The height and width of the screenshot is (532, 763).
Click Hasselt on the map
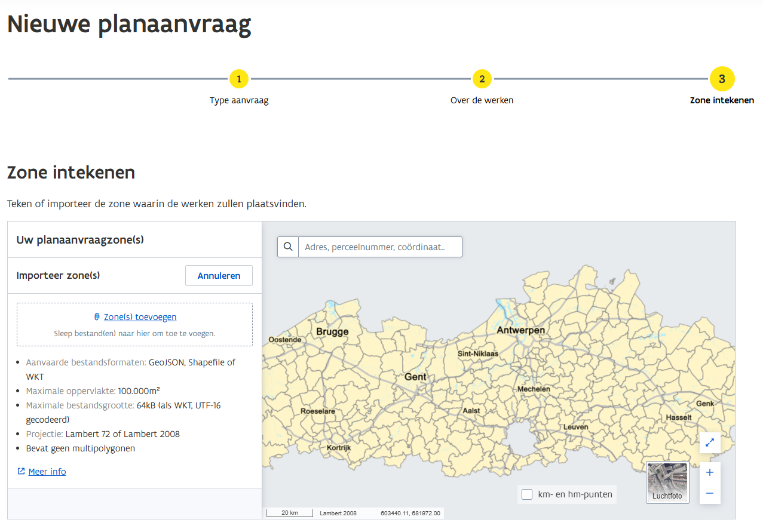679,417
